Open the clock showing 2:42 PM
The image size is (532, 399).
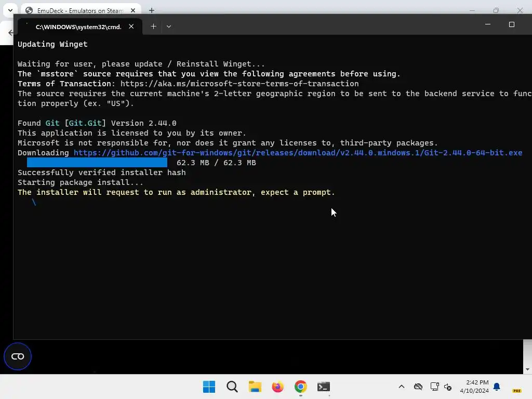pyautogui.click(x=474, y=387)
